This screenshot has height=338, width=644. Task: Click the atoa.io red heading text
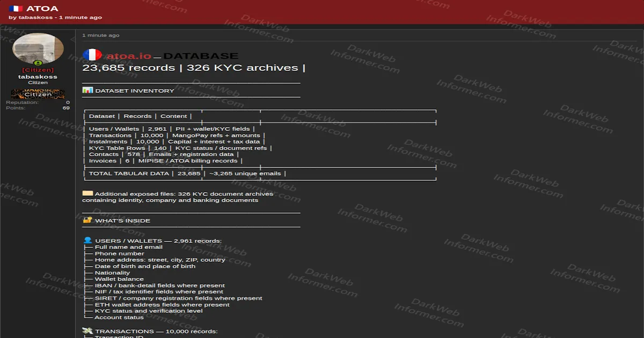(x=129, y=56)
